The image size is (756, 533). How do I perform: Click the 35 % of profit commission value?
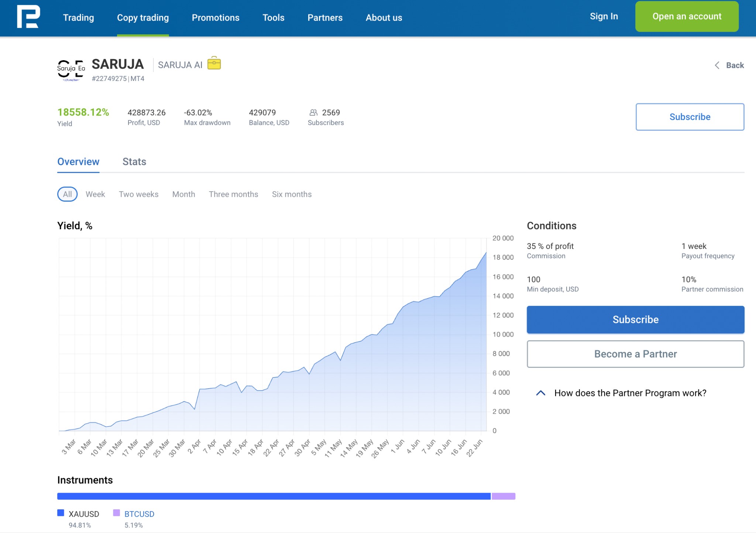coord(550,246)
